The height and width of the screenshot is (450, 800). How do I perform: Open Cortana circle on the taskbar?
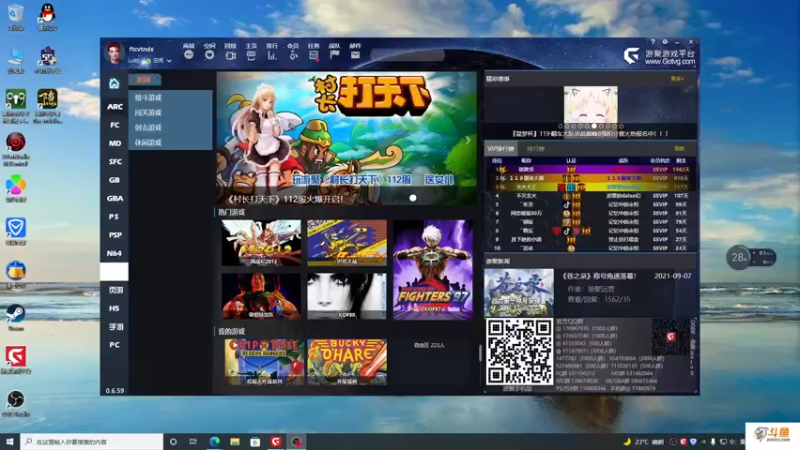[173, 441]
